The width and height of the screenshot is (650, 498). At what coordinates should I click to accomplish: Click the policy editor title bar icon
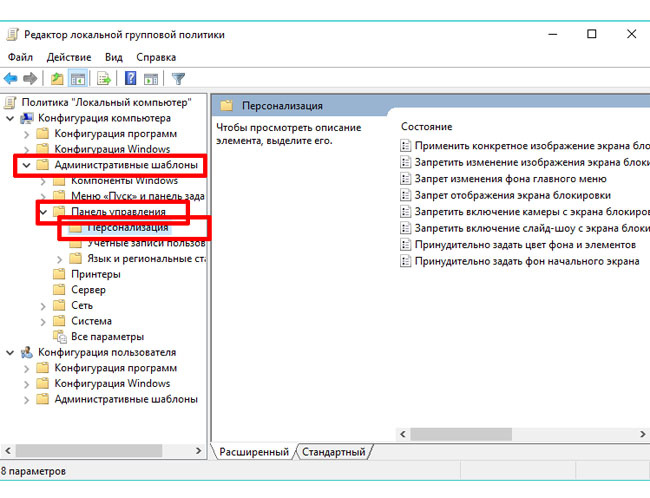[x=12, y=34]
